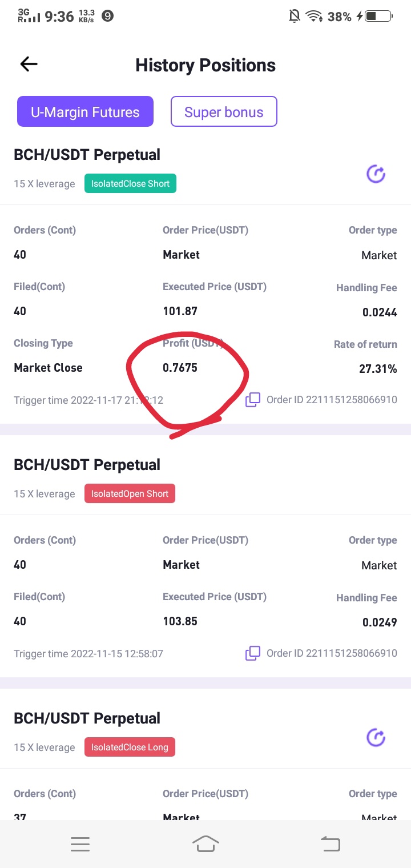Switch to U-Margin Futures tab
This screenshot has height=868, width=411.
tap(85, 111)
